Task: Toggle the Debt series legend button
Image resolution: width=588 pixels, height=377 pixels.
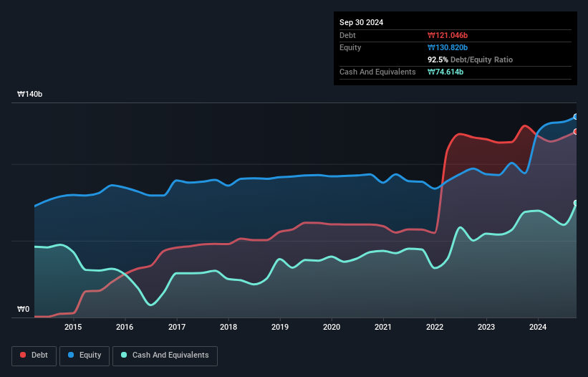Action: click(34, 355)
